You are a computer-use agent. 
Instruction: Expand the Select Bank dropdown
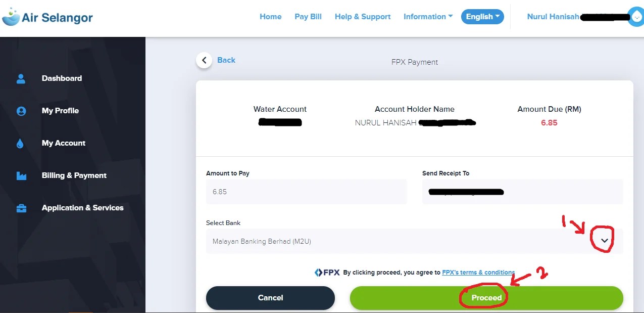pos(605,241)
